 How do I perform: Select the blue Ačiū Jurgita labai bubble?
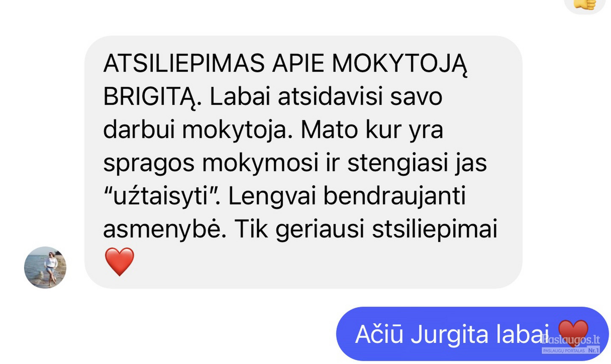472,334
